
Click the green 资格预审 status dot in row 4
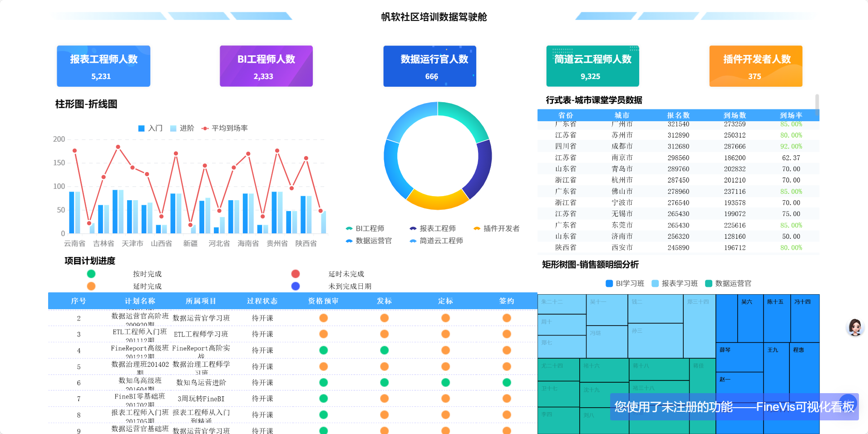[324, 350]
